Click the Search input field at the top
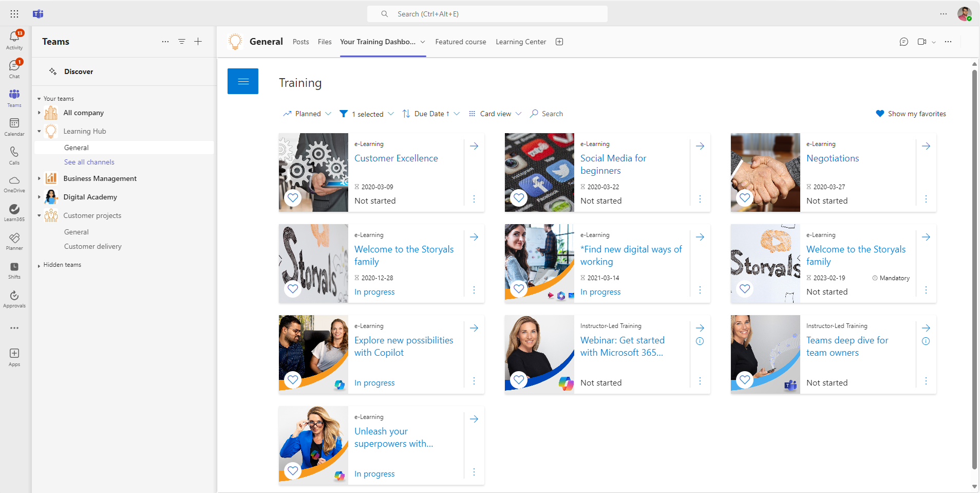 click(487, 14)
